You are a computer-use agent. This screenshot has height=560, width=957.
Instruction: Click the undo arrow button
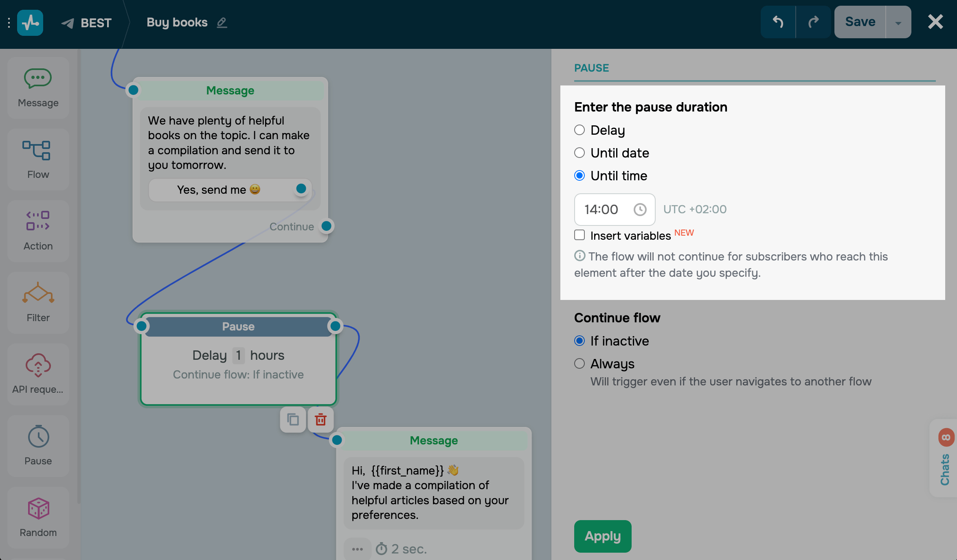(778, 22)
